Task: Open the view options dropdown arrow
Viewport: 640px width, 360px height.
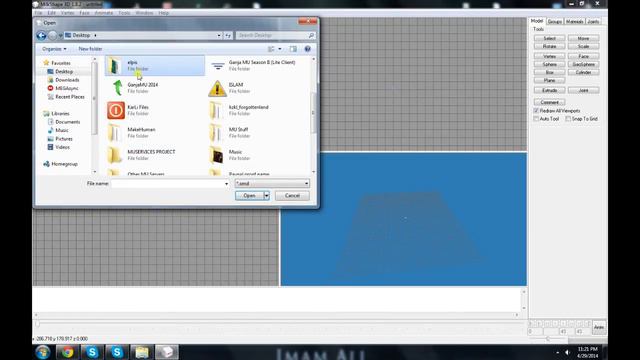Action: (280, 49)
